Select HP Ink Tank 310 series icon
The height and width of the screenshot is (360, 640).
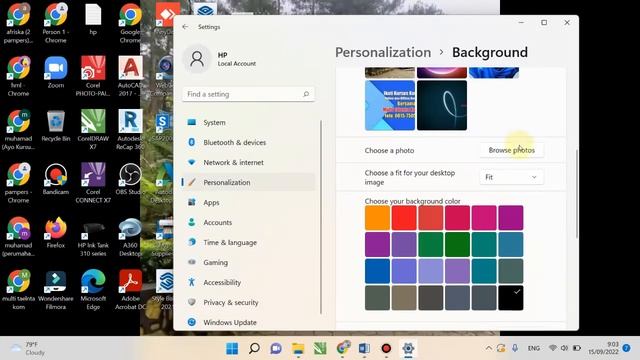(93, 237)
